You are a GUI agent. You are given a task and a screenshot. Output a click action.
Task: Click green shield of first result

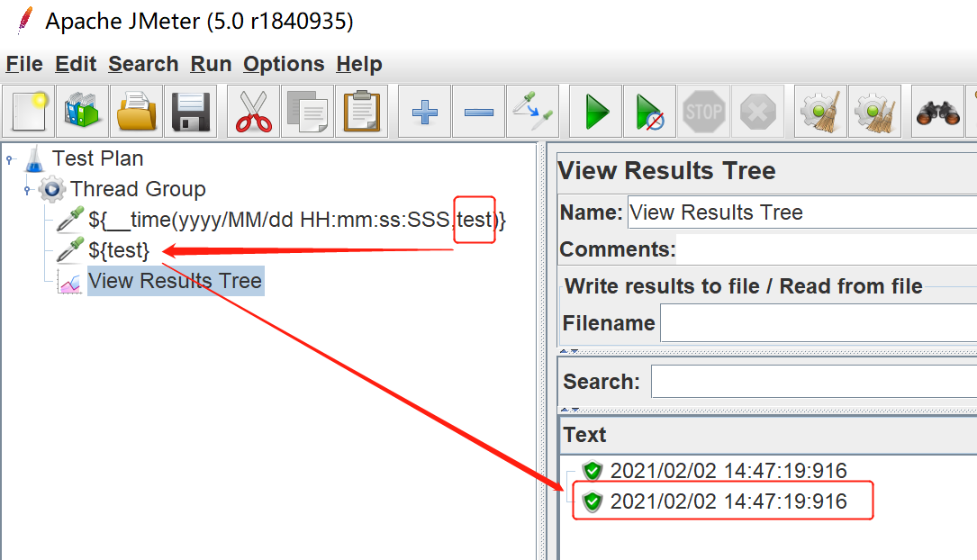(592, 470)
